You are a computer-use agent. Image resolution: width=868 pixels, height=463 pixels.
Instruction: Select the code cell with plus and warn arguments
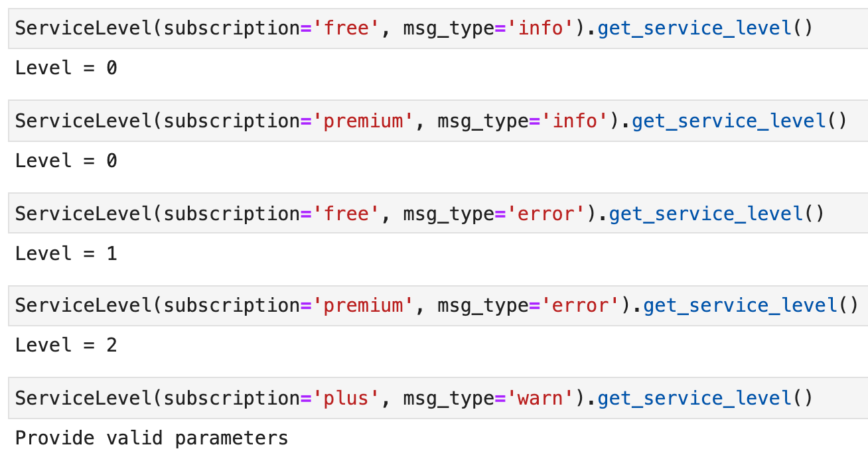(x=438, y=398)
